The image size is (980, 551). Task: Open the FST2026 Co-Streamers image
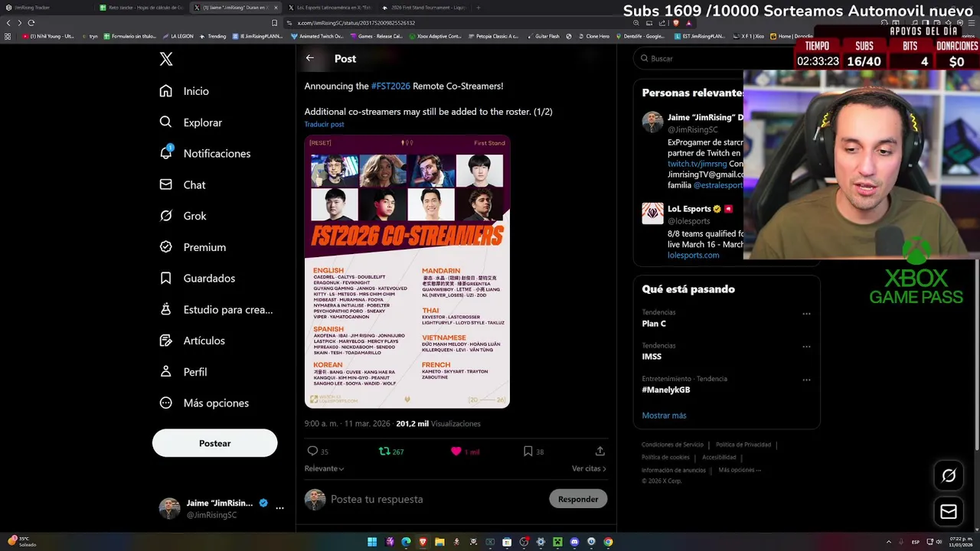click(x=407, y=272)
